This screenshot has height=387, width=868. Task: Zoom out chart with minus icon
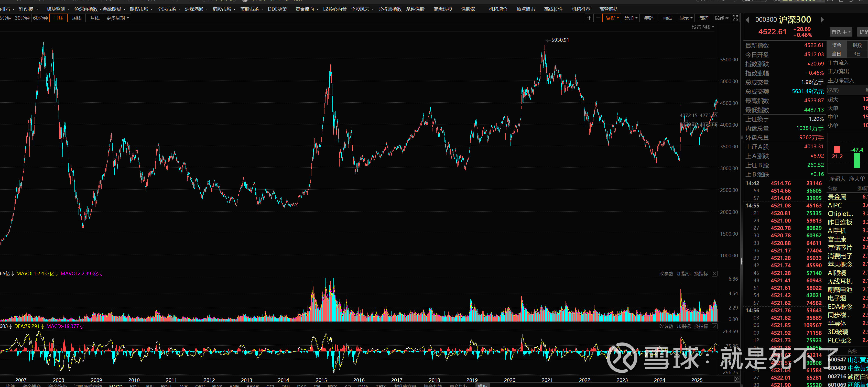598,18
